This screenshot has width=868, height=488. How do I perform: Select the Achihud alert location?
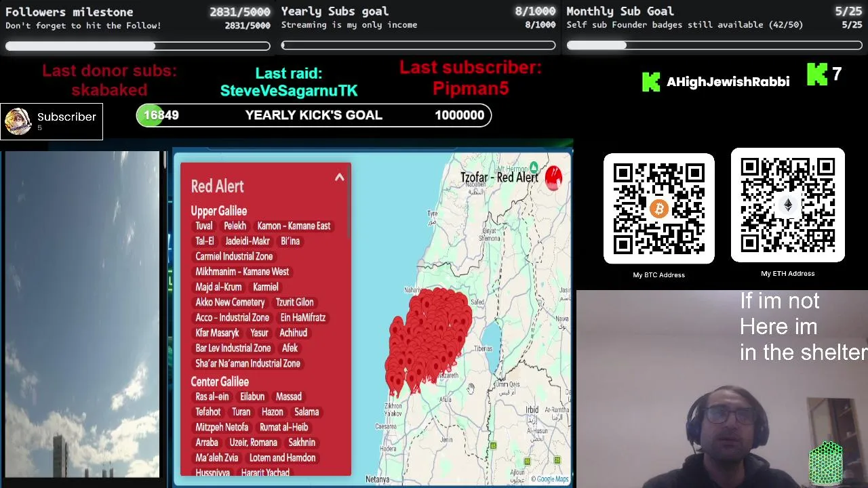coord(293,333)
